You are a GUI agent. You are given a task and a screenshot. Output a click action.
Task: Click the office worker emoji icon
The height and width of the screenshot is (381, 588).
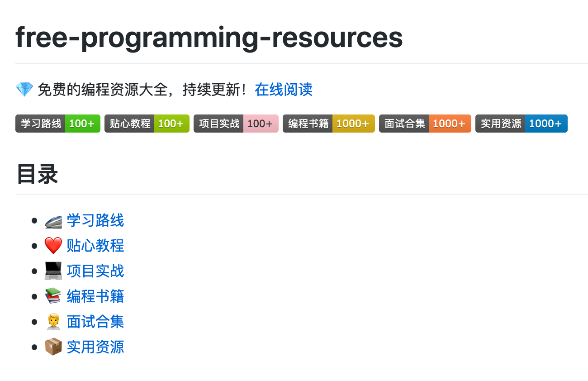[x=53, y=322]
